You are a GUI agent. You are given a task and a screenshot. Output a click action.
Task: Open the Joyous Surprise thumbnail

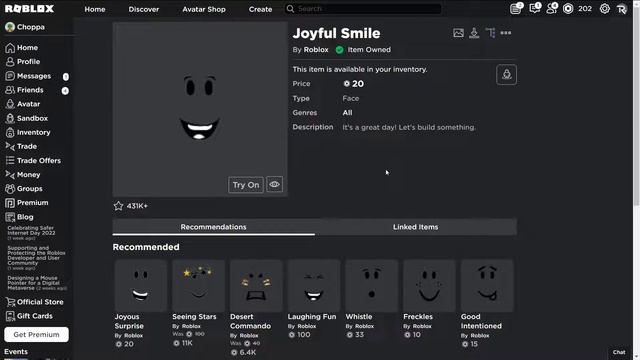(141, 285)
